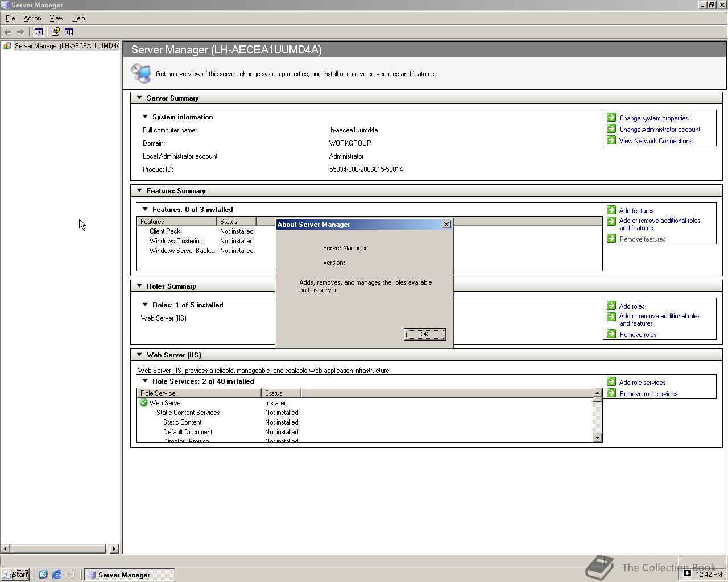Click green arrow icon beside Add roles

click(611, 305)
